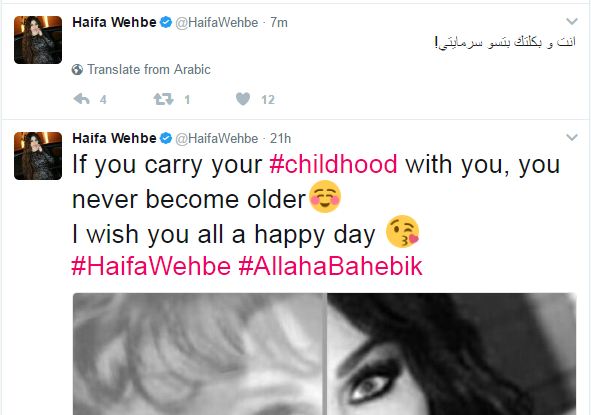Click verified badge on first tweet
This screenshot has width=591, height=415.
coord(165,23)
